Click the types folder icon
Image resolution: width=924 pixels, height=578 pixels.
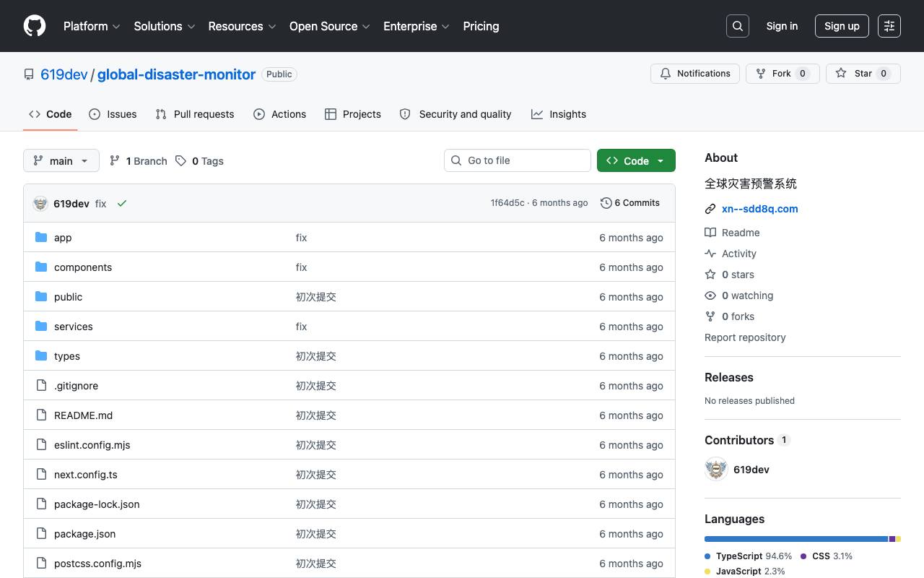pos(41,355)
